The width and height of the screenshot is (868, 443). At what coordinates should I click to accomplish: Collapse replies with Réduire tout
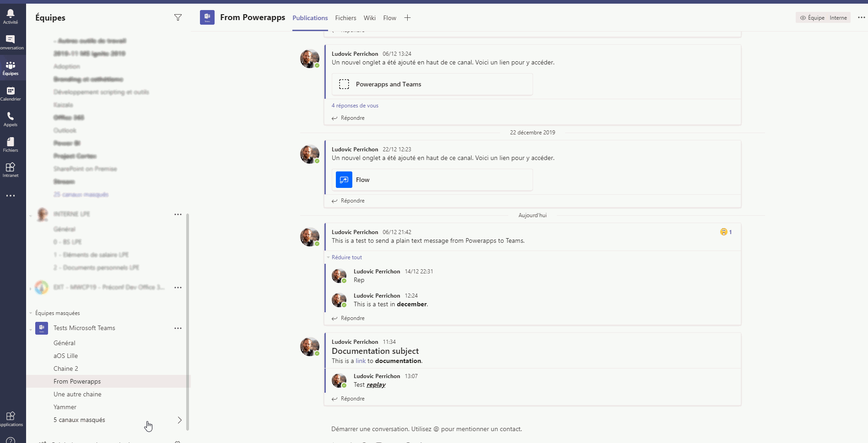pyautogui.click(x=347, y=257)
